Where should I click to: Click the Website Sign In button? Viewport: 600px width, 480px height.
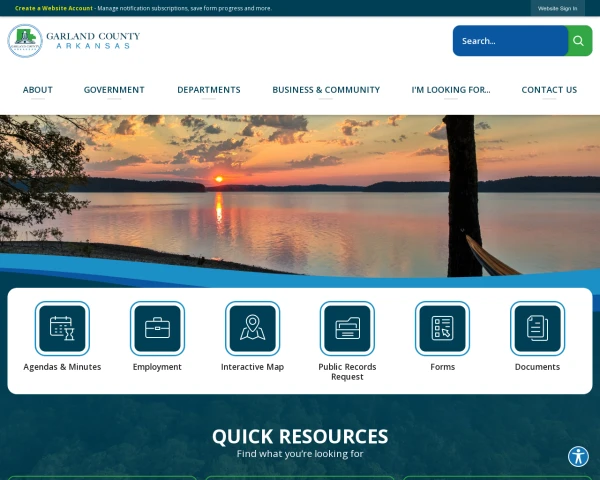pos(558,8)
